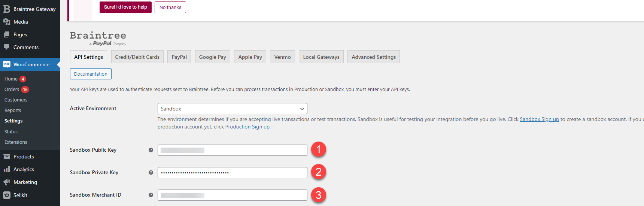The image size is (644, 206).
Task: Focus the Sandbox Public Key field
Action: (x=233, y=150)
